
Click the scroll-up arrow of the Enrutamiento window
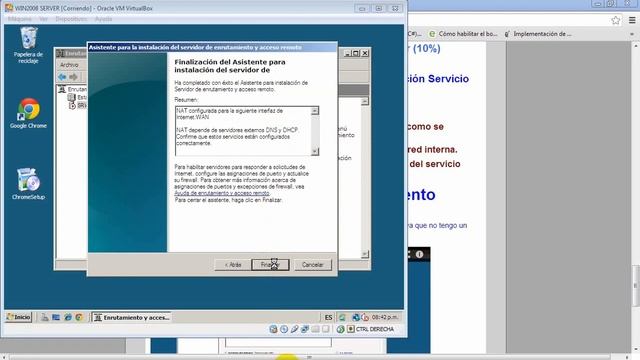point(364,101)
